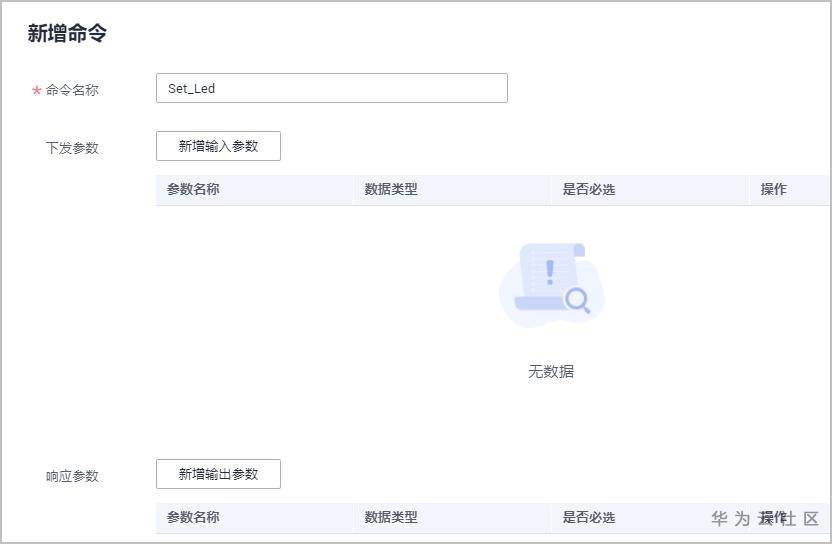832x544 pixels.
Task: Click 操作 header in the 响应参数 table
Action: point(774,517)
